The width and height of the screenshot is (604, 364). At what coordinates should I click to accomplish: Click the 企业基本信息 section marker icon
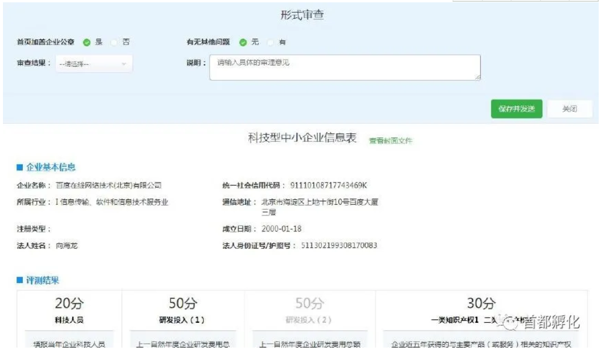19,168
